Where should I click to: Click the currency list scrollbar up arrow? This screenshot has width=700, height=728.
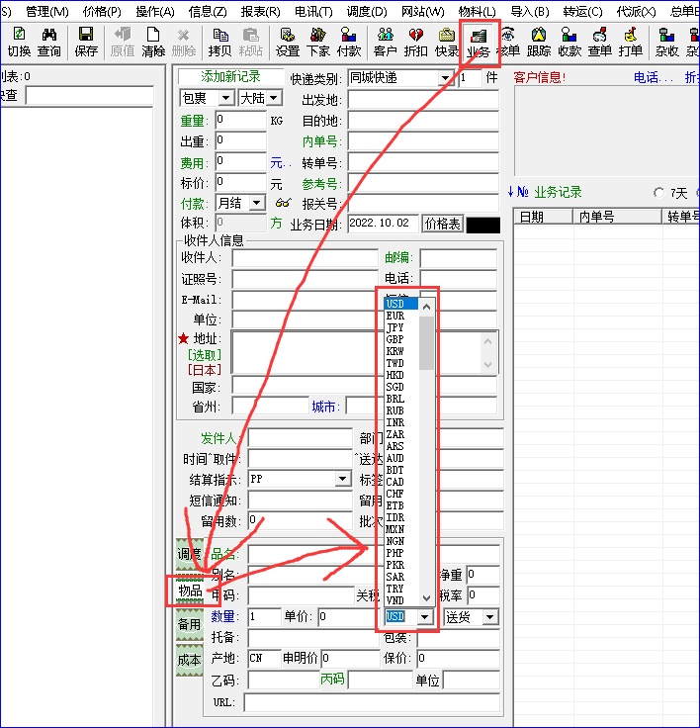(426, 307)
